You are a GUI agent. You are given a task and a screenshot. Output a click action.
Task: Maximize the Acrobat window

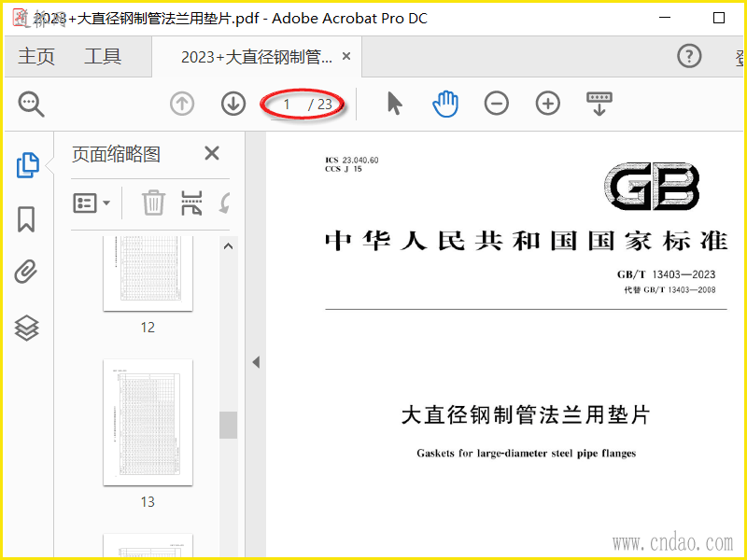click(x=718, y=18)
